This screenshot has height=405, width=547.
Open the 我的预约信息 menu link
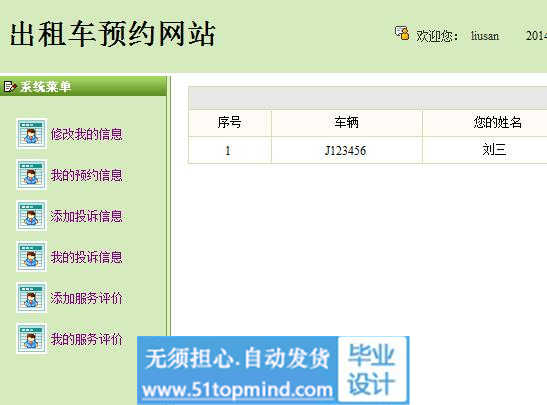click(x=87, y=175)
